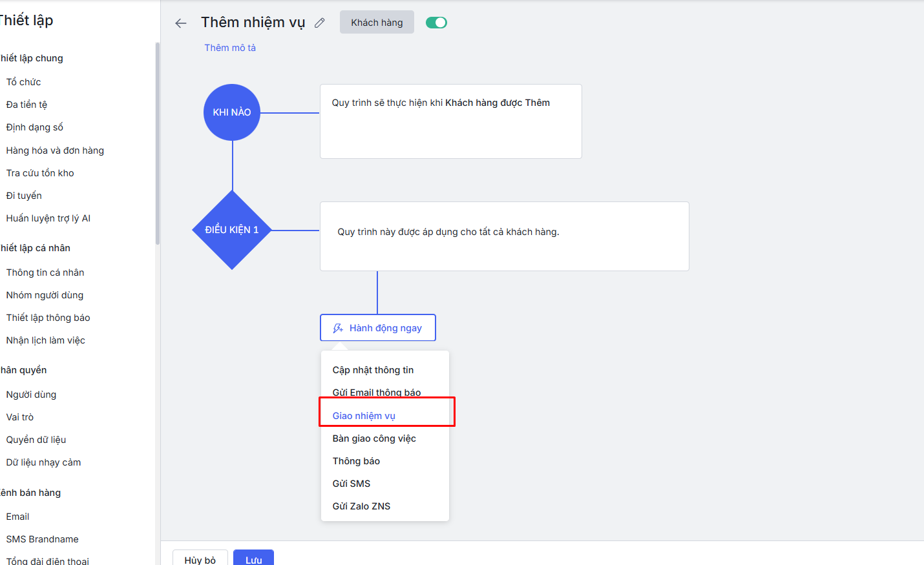Image resolution: width=924 pixels, height=565 pixels.
Task: Open the trigger condition box Khách hàng được Thêm
Action: (x=451, y=121)
